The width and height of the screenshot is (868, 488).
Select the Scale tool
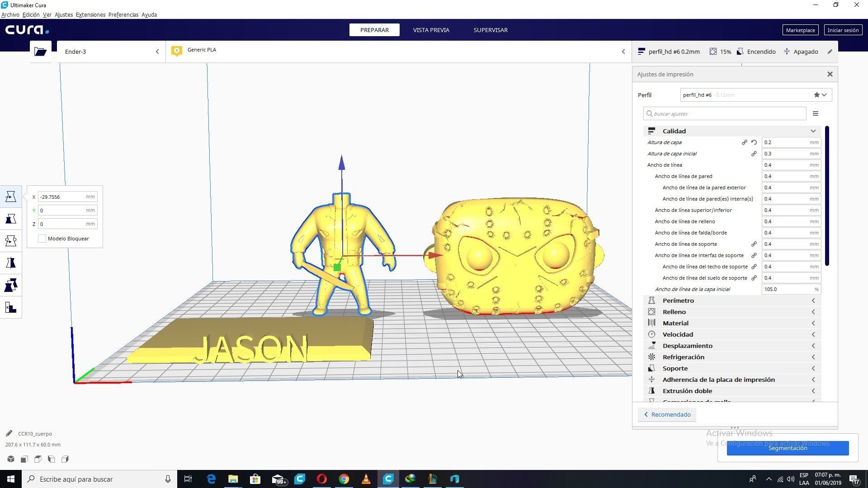point(11,219)
